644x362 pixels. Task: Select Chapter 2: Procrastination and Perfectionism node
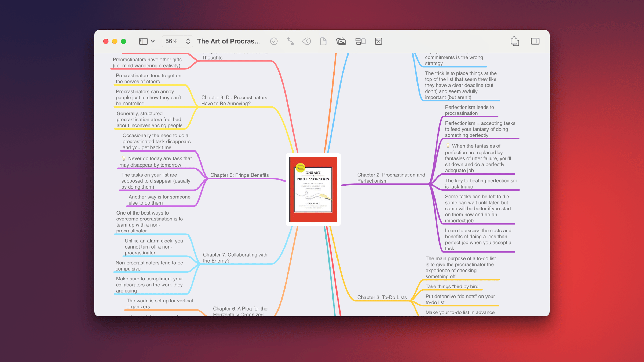pyautogui.click(x=391, y=178)
